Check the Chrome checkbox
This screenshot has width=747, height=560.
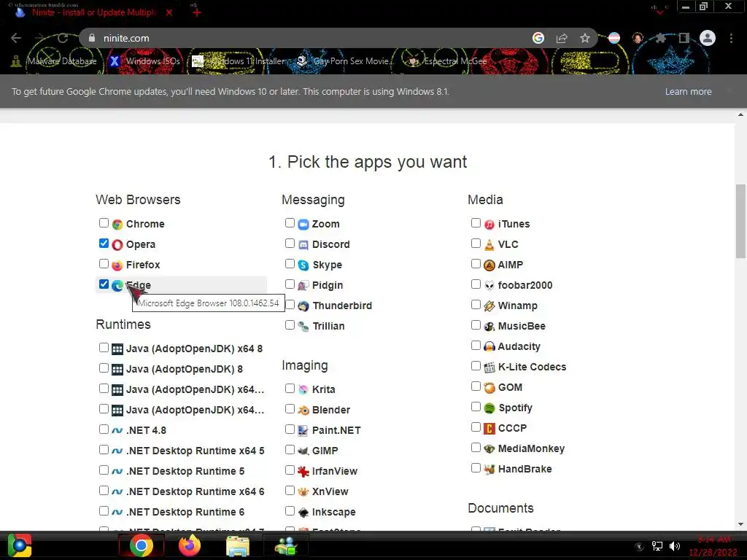[104, 223]
